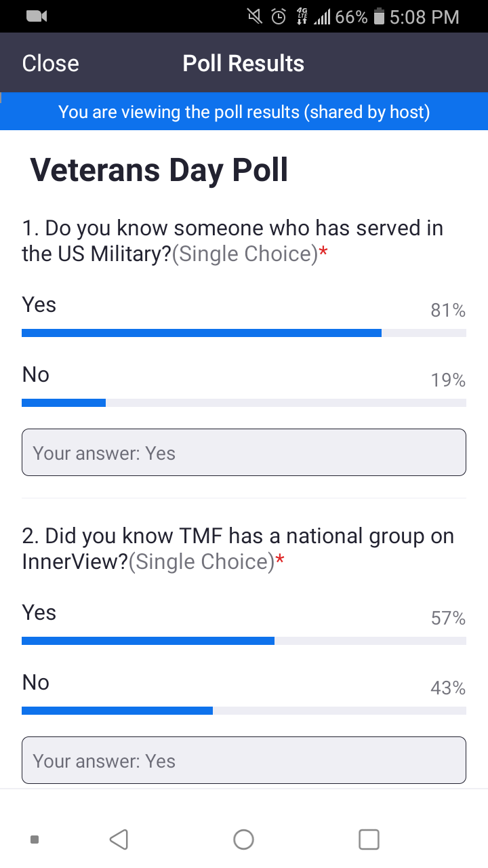Close the poll results screen
This screenshot has height=868, width=488.
pos(50,63)
